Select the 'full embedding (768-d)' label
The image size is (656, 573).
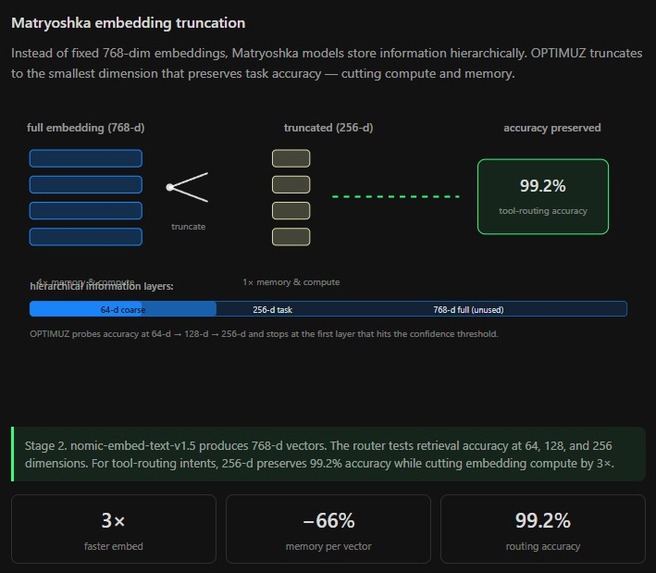click(x=86, y=128)
